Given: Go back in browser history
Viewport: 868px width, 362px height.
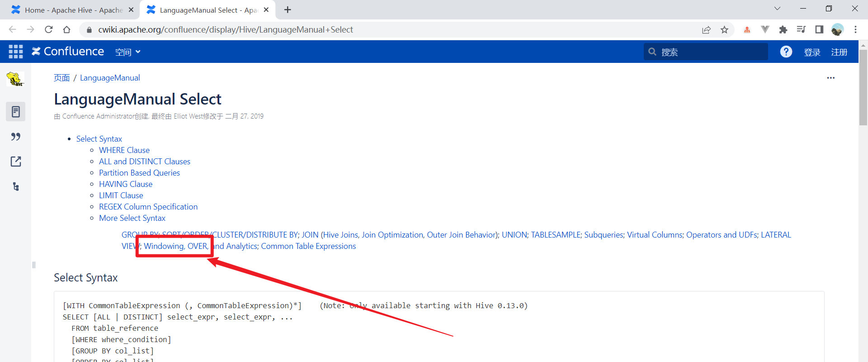Looking at the screenshot, I should (x=13, y=29).
